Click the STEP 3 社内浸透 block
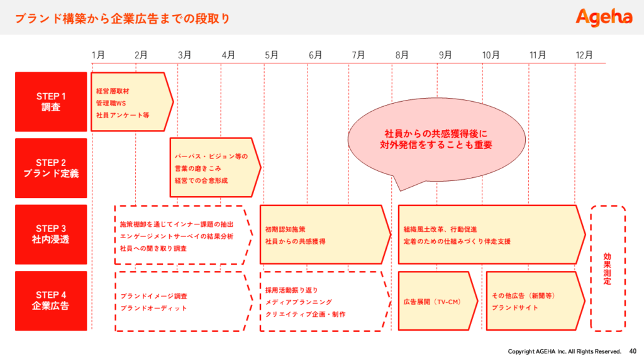This screenshot has width=644, height=362. 51,234
